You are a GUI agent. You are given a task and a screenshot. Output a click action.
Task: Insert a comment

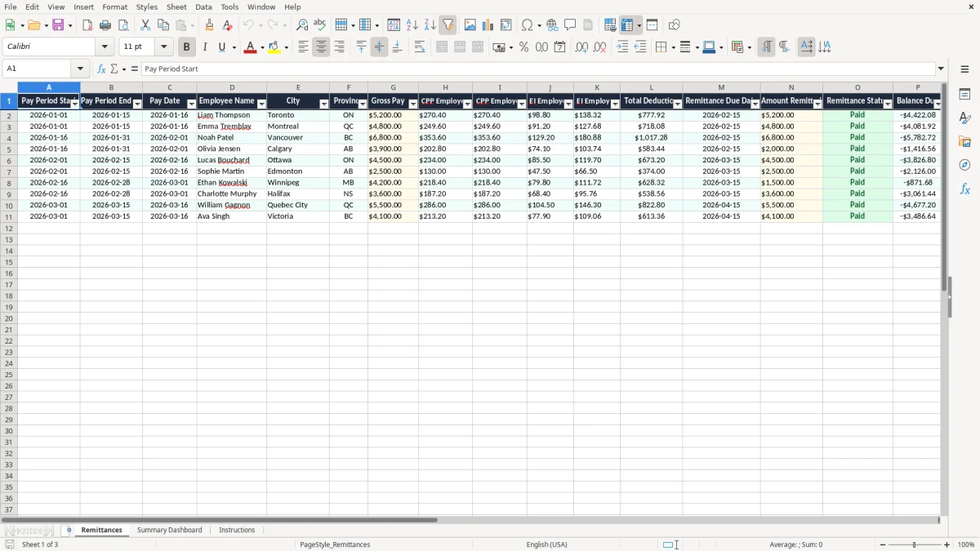(570, 25)
